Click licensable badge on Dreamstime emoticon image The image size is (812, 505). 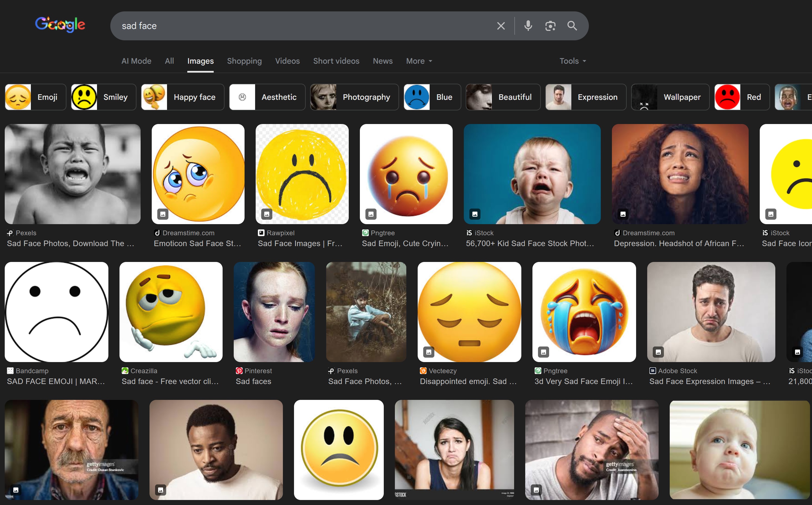point(163,214)
